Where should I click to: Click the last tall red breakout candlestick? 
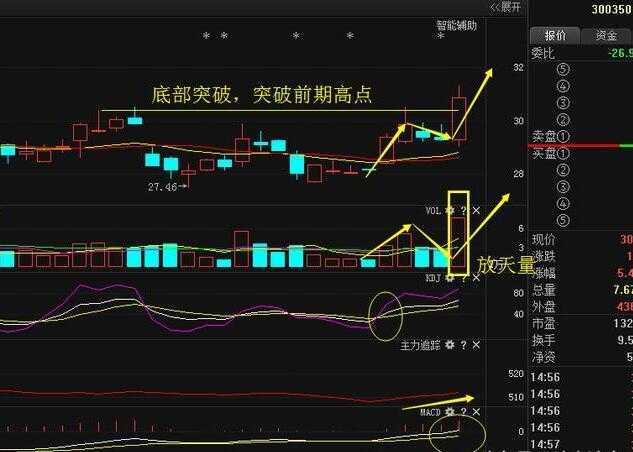(x=459, y=118)
